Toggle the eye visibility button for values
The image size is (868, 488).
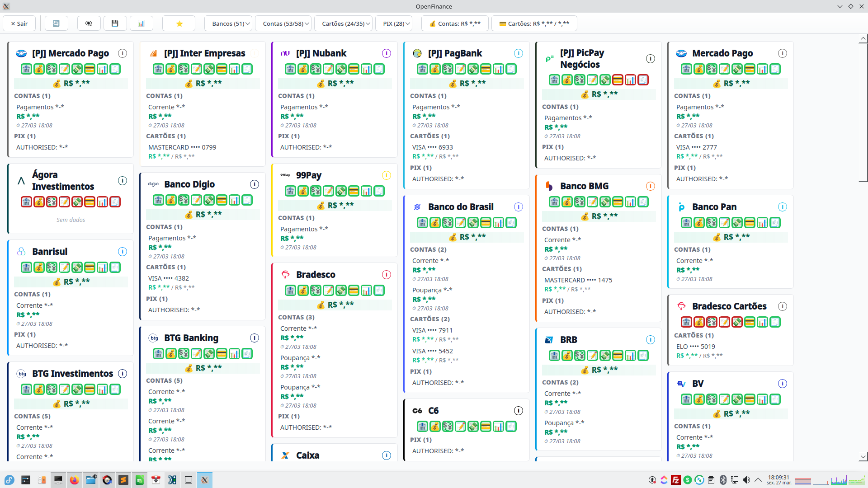[89, 23]
